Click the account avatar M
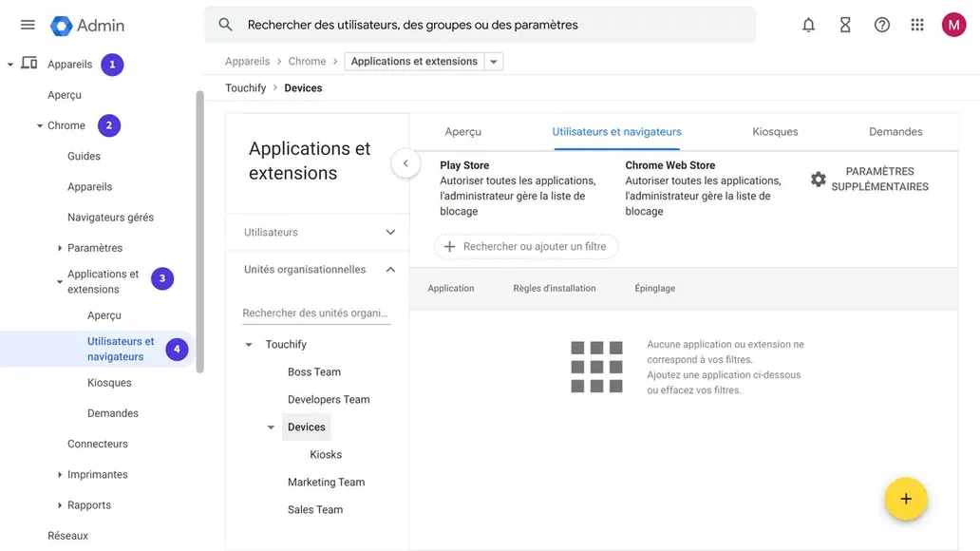Viewport: 980px width, 551px height. click(953, 25)
